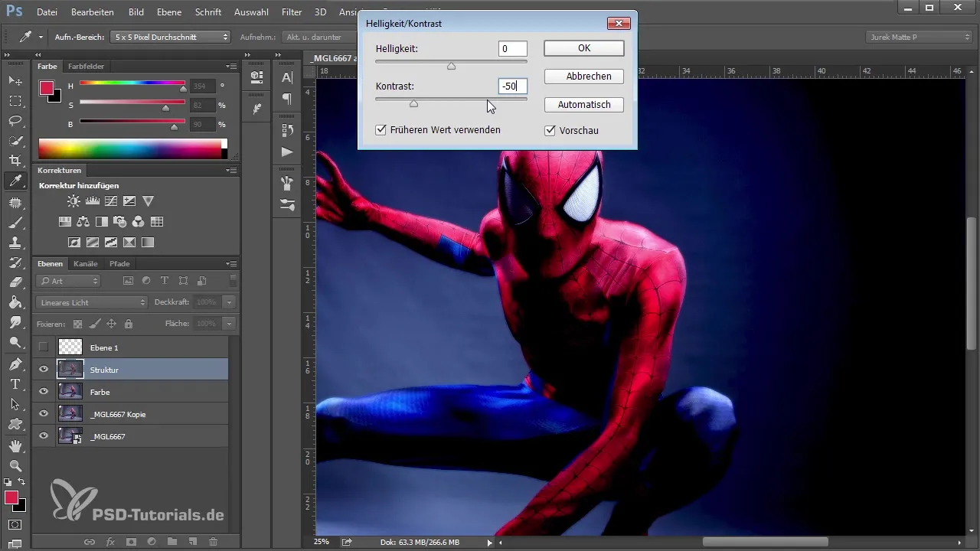Select the Lasso tool
980x551 pixels.
(x=15, y=120)
